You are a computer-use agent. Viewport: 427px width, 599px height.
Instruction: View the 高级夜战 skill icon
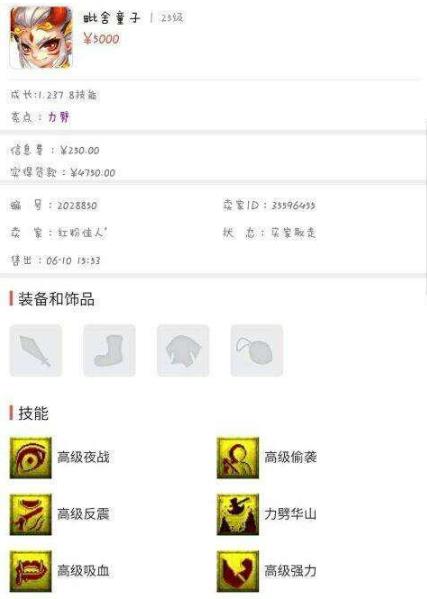(31, 458)
